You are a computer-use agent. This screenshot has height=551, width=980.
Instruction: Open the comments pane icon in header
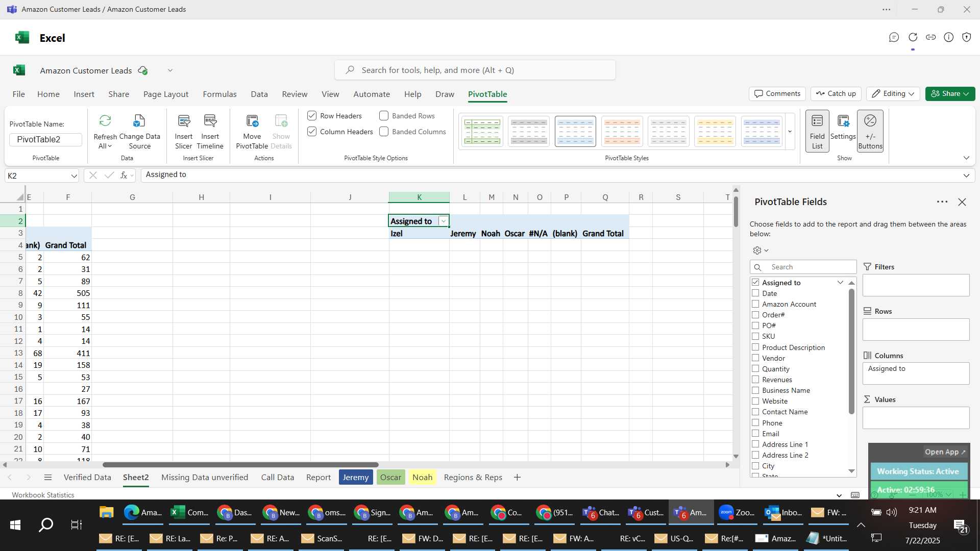[x=894, y=37]
